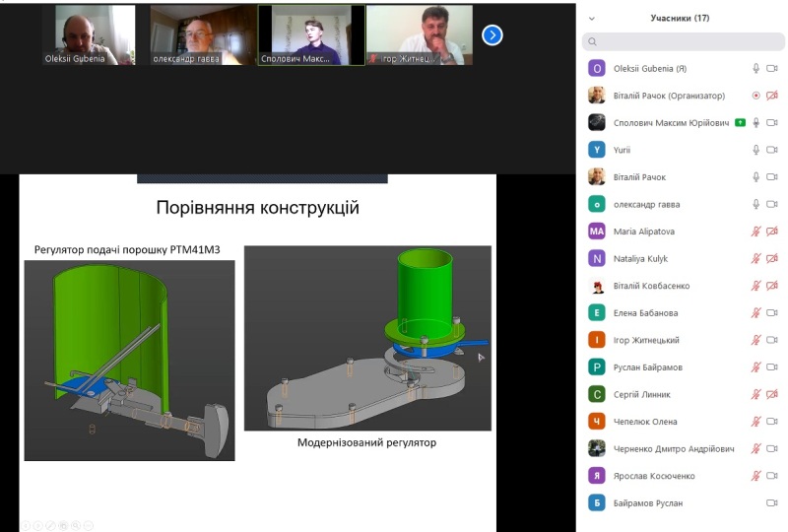
Task: Click muted microphone icon for Чепелюк Олена
Action: pyautogui.click(x=755, y=422)
